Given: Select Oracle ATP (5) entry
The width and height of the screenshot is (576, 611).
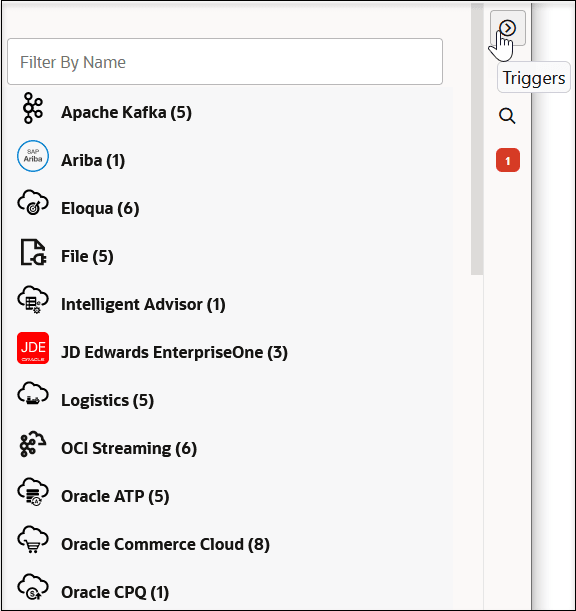Looking at the screenshot, I should 115,496.
